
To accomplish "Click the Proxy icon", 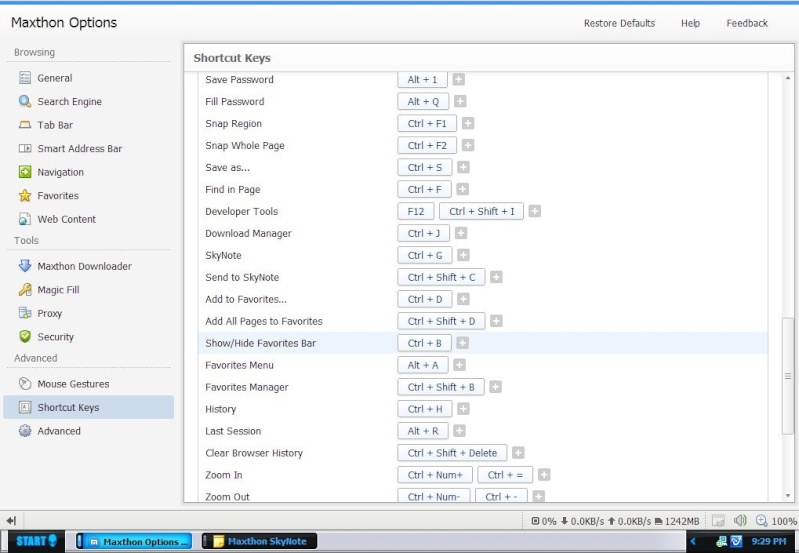I will [24, 313].
